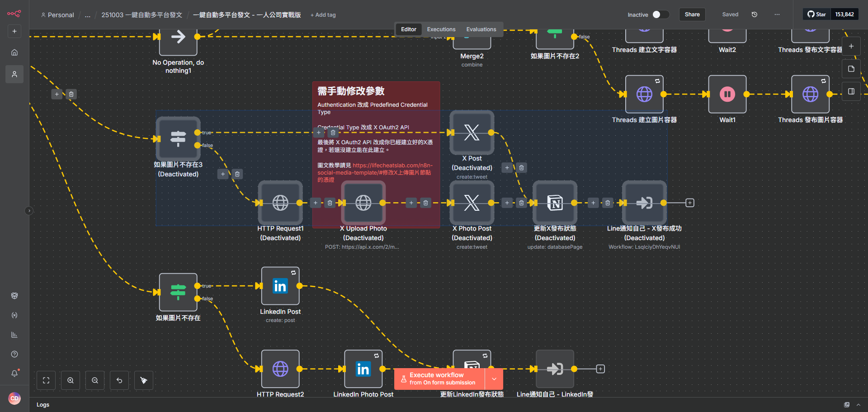Image resolution: width=868 pixels, height=412 pixels.
Task: Go to home via the house icon
Action: coord(14,52)
